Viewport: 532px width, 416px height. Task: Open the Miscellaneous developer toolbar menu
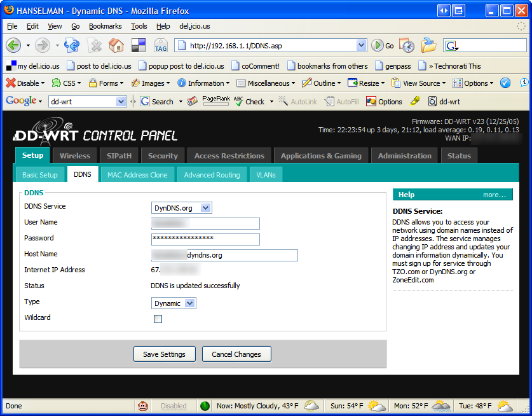pos(266,83)
